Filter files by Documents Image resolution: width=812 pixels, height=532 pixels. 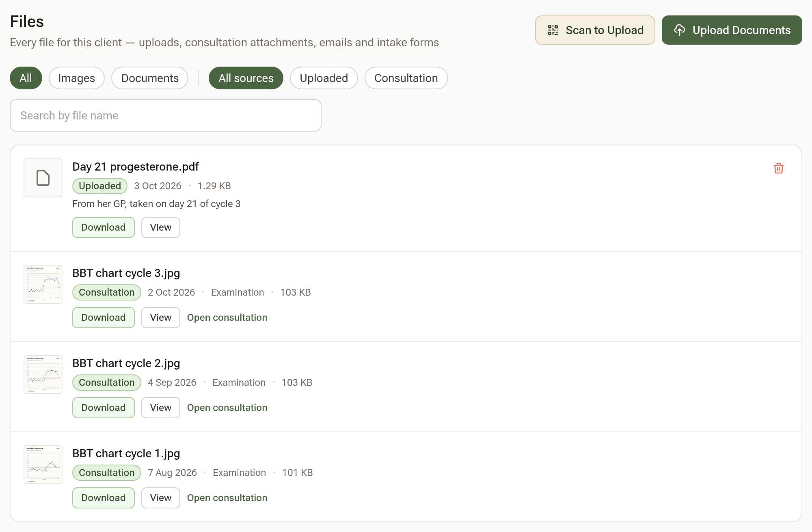point(150,78)
